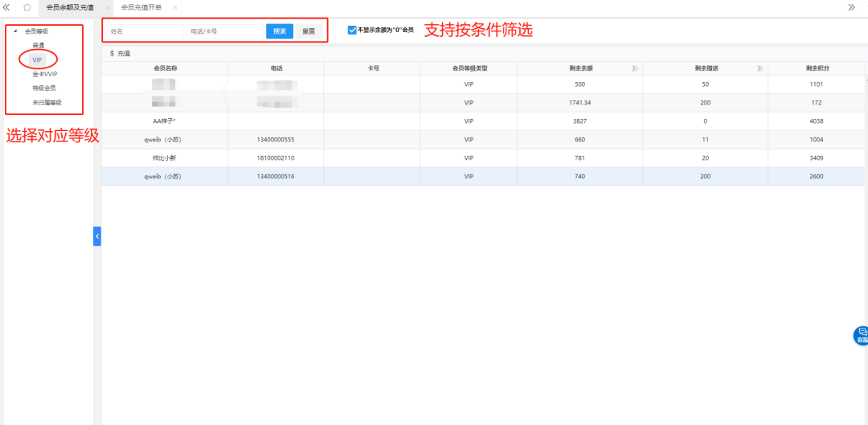Collapse the left sidebar with blue arrow
Image resolution: width=868 pixels, height=425 pixels.
[x=97, y=236]
